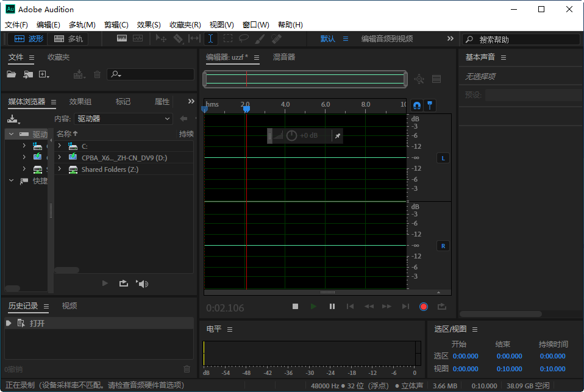Click the Stop transport button
Screen dimensions: 584x392
click(x=295, y=306)
